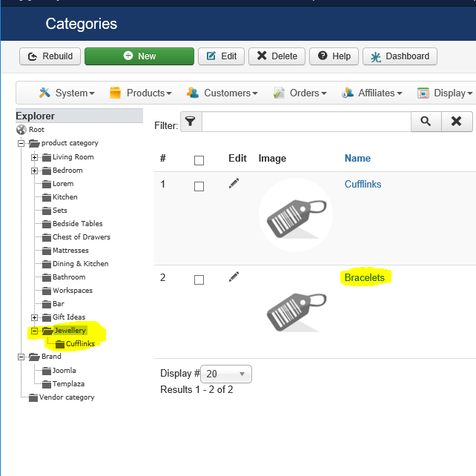Click the filter funnel icon
Image resolution: width=476 pixels, height=476 pixels.
pos(191,122)
